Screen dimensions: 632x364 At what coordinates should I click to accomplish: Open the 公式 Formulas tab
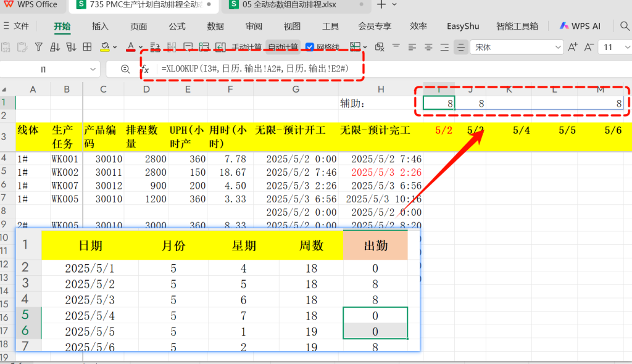pos(177,26)
